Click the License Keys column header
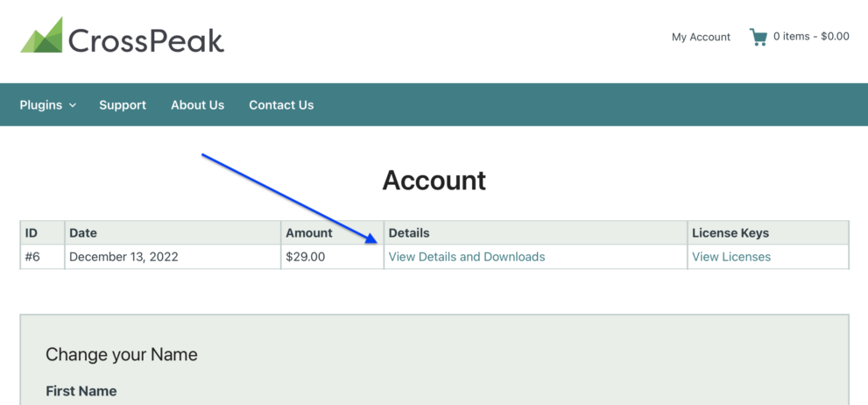 coord(730,233)
